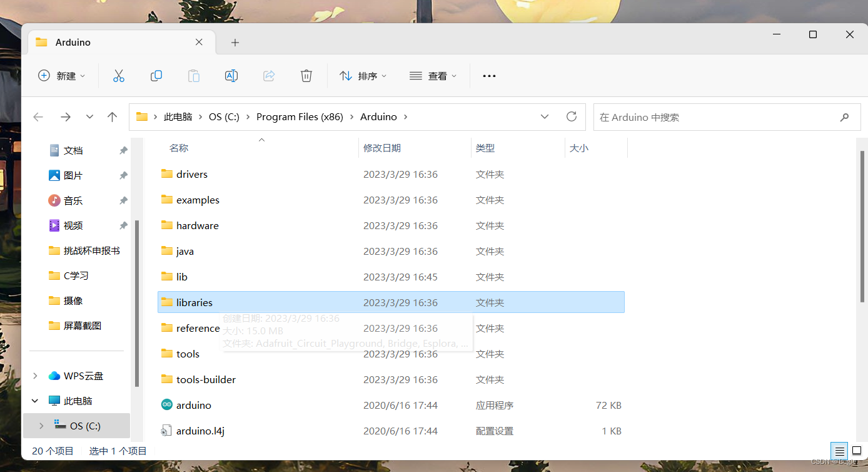Open 挑战杯申报书 in the sidebar

point(91,250)
